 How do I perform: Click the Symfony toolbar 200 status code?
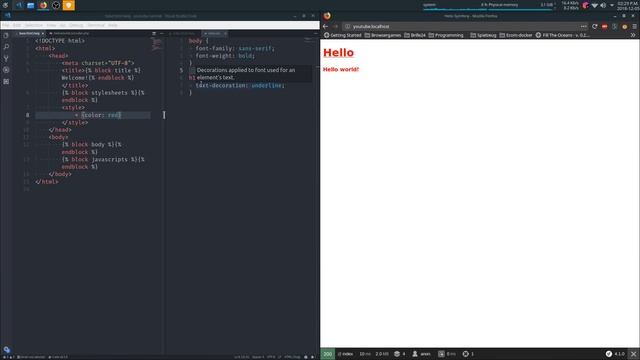[327, 354]
